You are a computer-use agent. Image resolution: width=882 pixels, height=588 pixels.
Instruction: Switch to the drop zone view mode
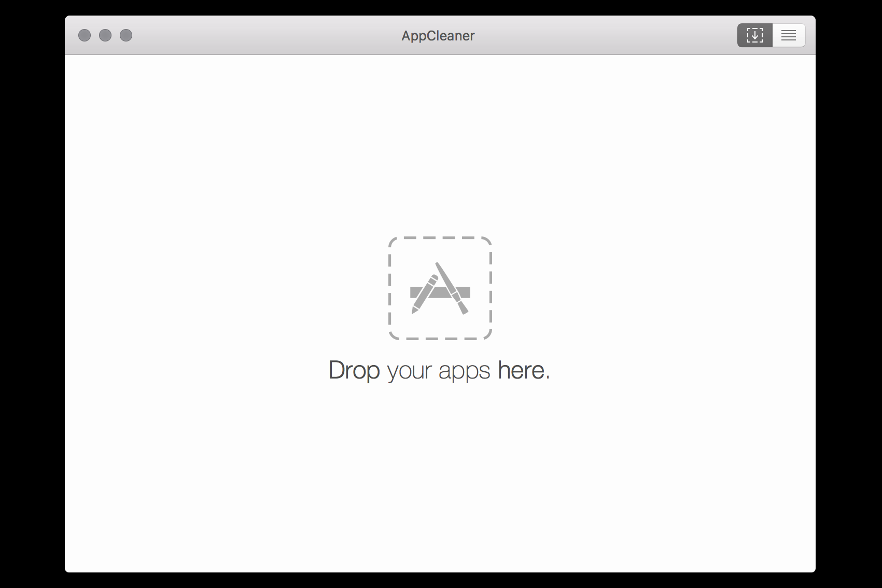754,35
